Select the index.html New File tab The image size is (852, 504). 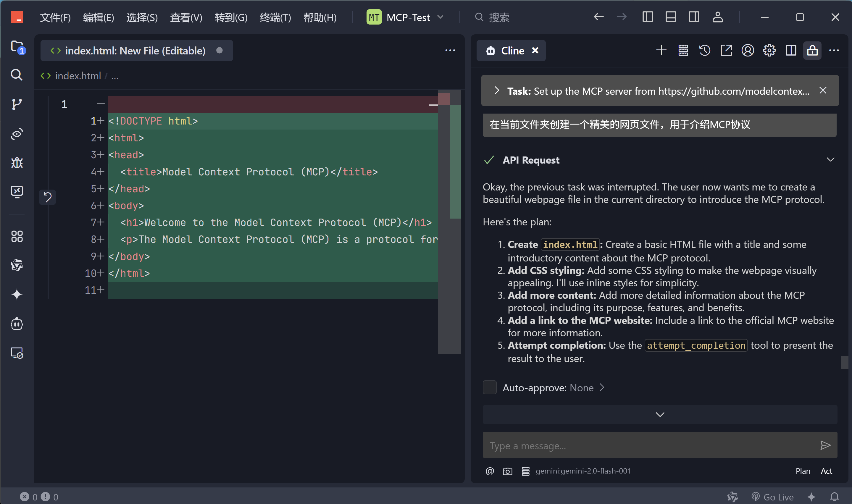point(136,51)
